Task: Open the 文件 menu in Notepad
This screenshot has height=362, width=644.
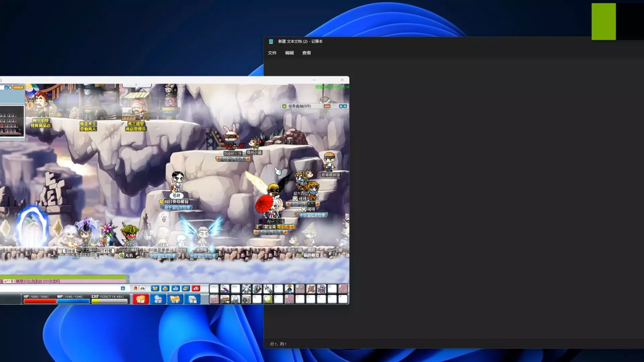Action: click(272, 53)
